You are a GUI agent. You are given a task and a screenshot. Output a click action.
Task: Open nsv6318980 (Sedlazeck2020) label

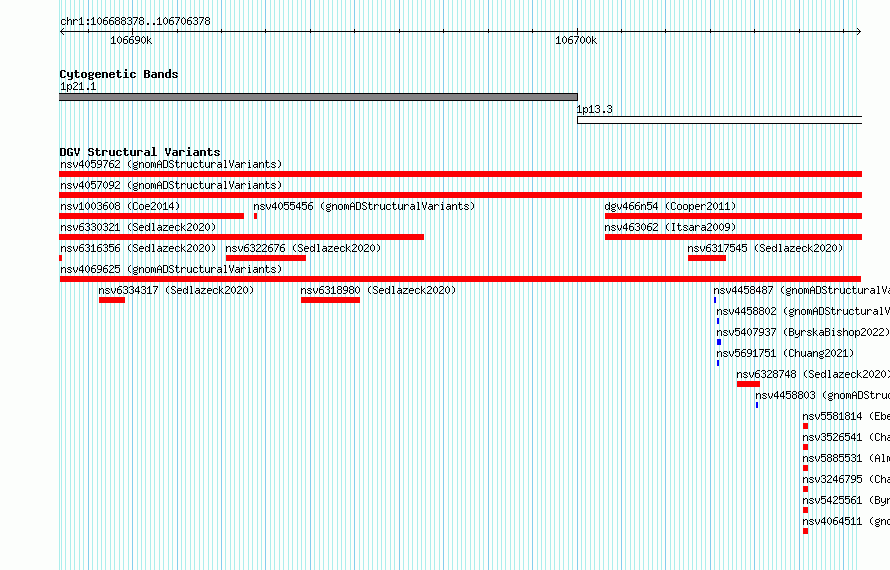click(x=378, y=290)
